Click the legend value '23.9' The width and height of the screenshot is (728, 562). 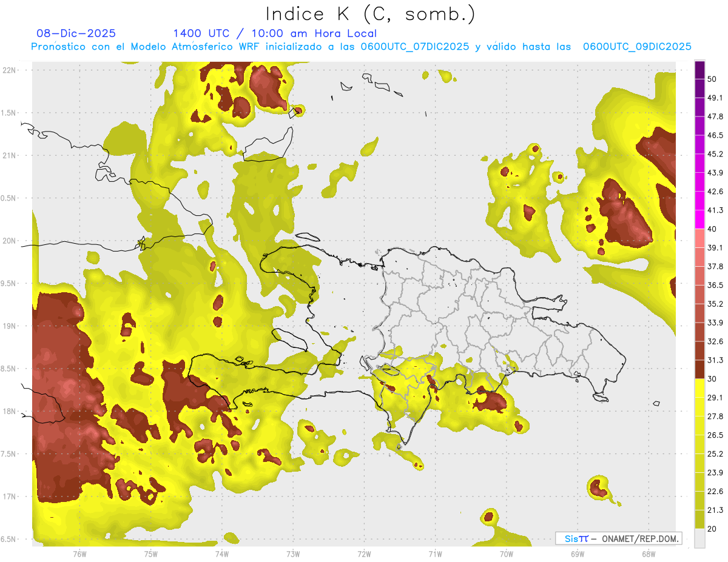click(x=715, y=473)
